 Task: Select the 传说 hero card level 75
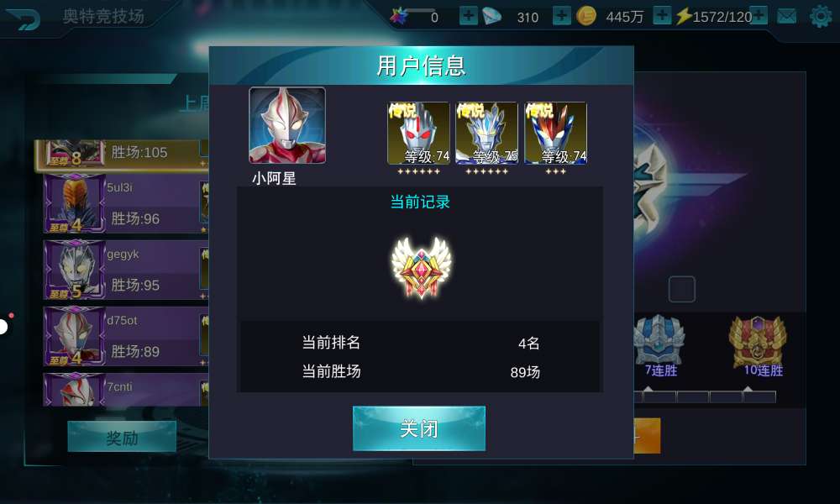click(x=486, y=134)
